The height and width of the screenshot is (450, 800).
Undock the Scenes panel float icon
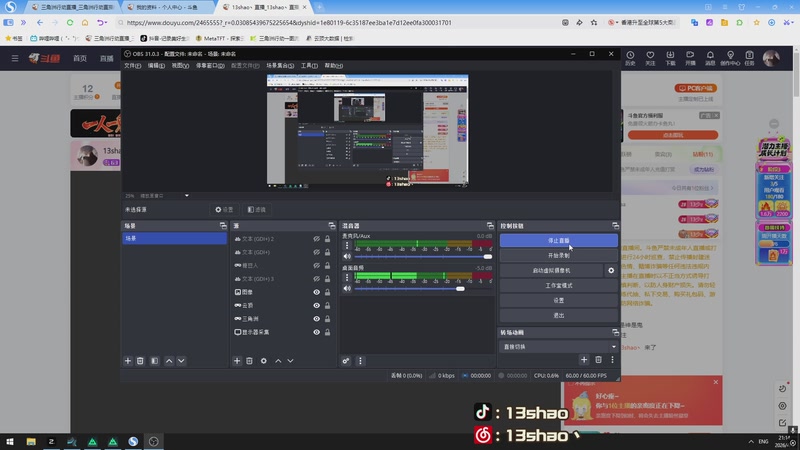click(x=223, y=226)
